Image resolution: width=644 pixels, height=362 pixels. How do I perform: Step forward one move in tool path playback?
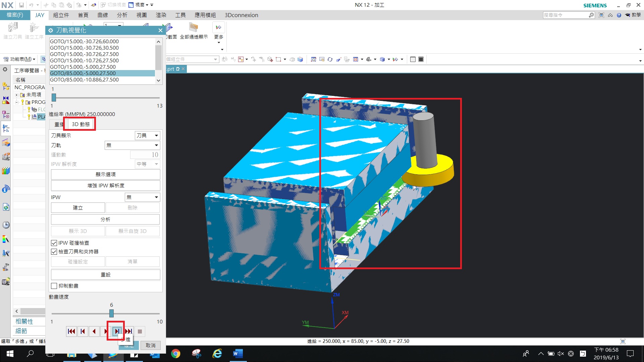(116, 331)
